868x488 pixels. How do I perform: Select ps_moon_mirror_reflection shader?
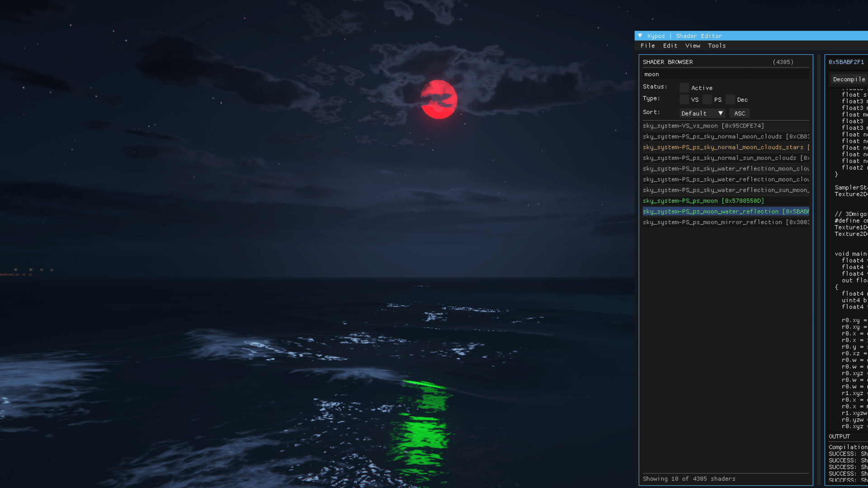[725, 222]
